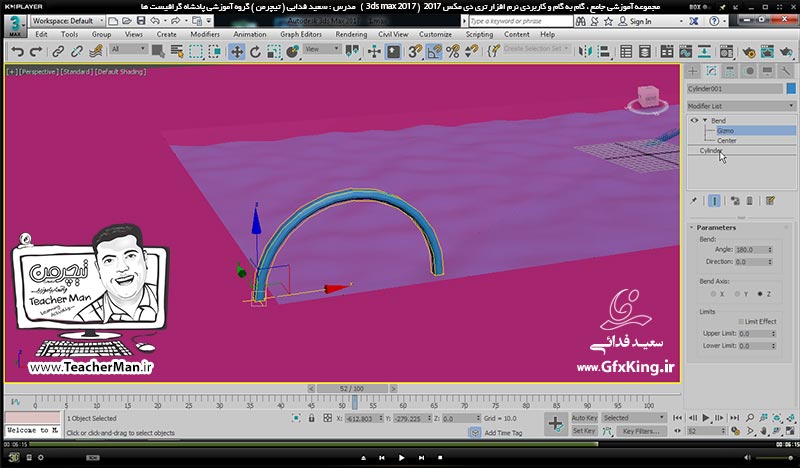Click Add Time Tag label
The width and height of the screenshot is (800, 468).
coord(503,433)
